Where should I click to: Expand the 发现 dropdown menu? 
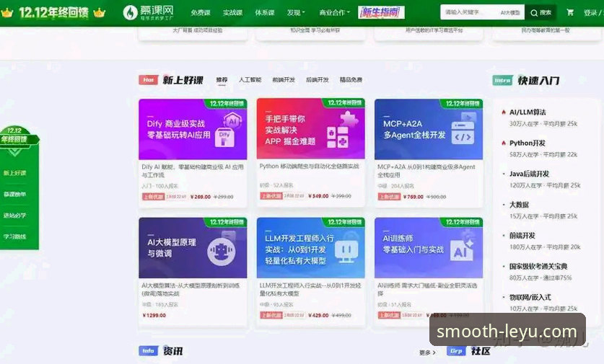(295, 13)
